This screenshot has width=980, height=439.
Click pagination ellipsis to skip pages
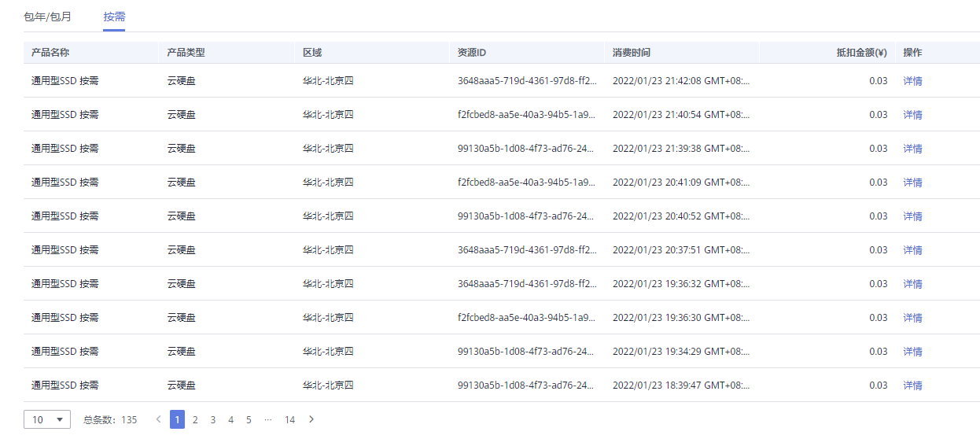click(268, 420)
